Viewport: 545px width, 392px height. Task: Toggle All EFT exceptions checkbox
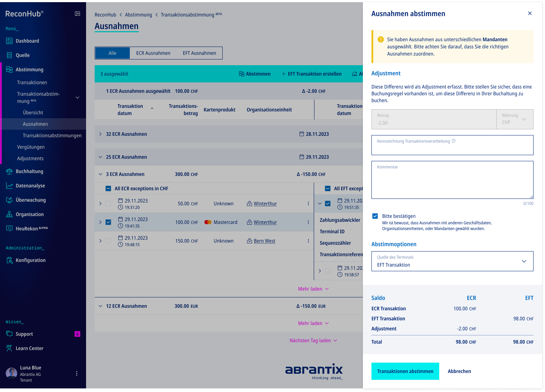coord(328,188)
